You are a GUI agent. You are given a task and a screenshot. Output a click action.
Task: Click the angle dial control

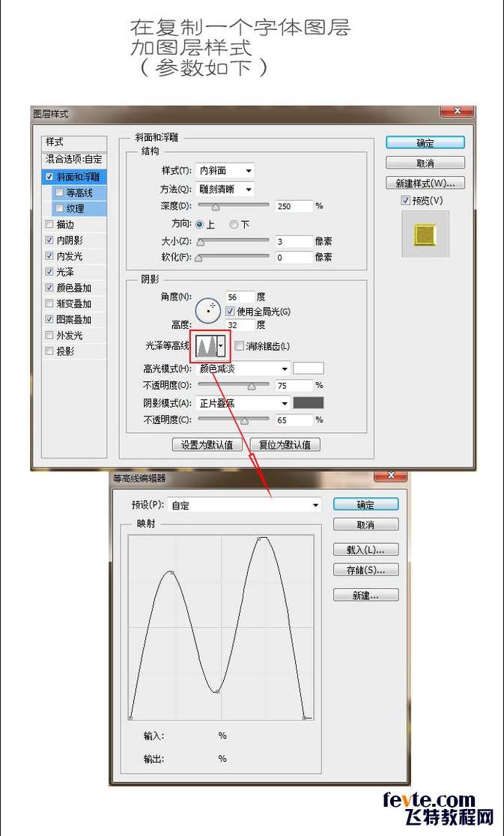207,311
